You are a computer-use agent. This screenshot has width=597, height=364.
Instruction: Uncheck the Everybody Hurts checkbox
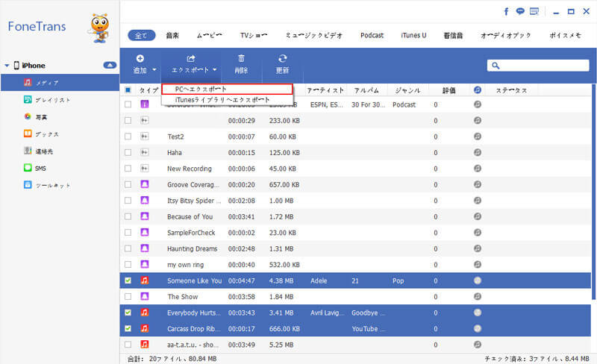click(x=128, y=313)
